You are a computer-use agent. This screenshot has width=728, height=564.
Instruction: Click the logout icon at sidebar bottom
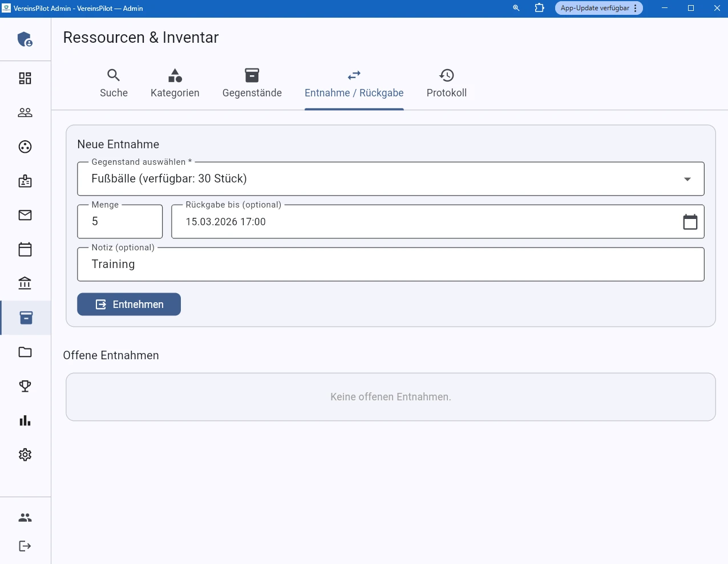[x=25, y=546]
